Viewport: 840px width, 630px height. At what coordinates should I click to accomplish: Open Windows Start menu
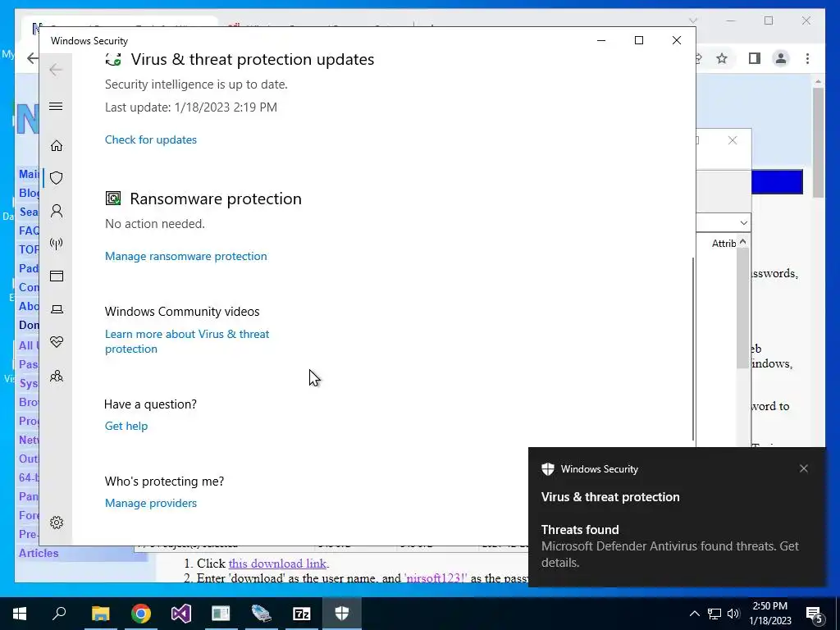(x=20, y=614)
